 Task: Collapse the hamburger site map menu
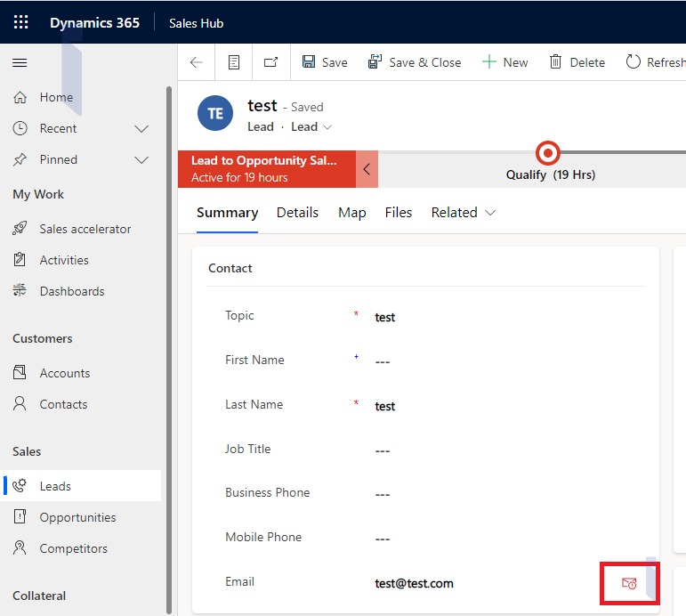click(x=20, y=63)
